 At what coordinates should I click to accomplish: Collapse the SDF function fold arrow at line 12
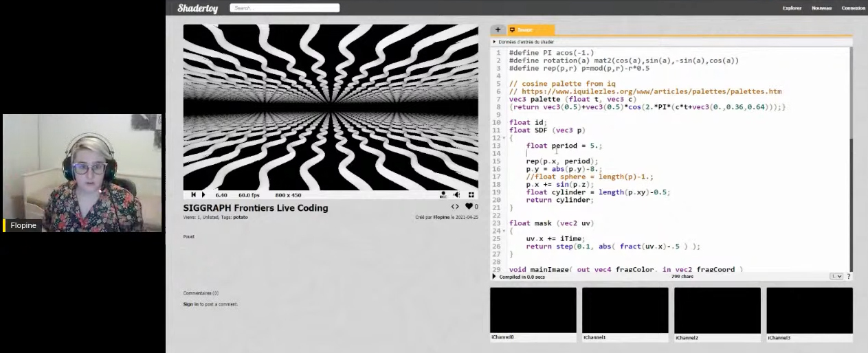tap(504, 138)
